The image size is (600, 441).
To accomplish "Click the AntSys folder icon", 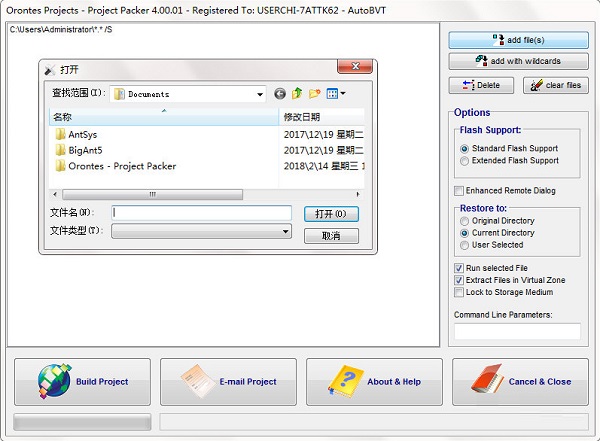I will pyautogui.click(x=60, y=134).
